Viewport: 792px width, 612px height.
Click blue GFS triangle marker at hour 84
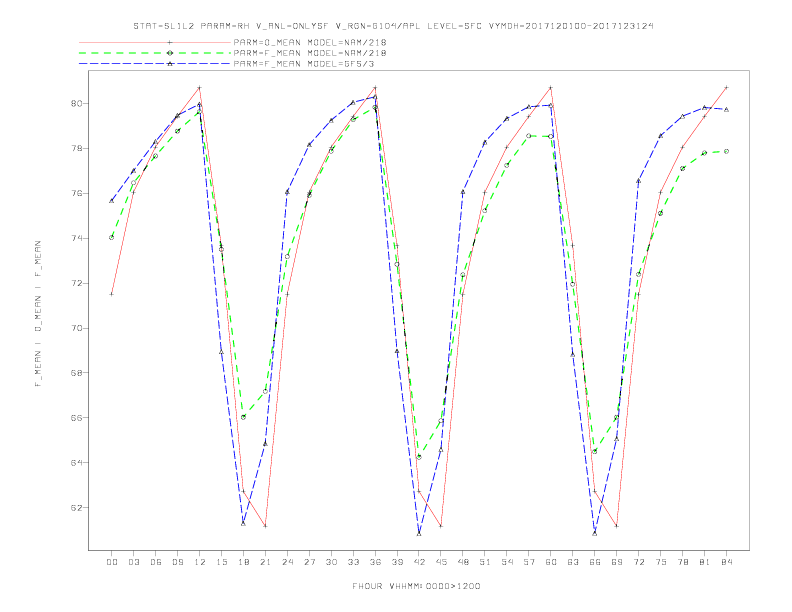coord(726,110)
